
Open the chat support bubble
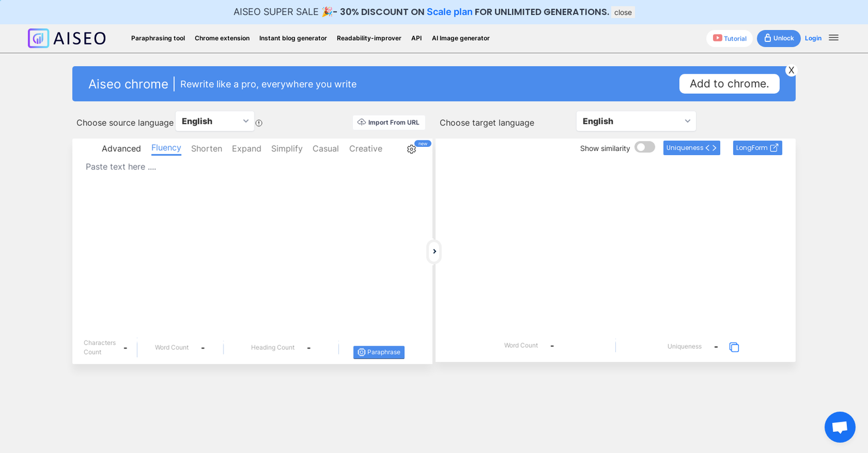(839, 427)
